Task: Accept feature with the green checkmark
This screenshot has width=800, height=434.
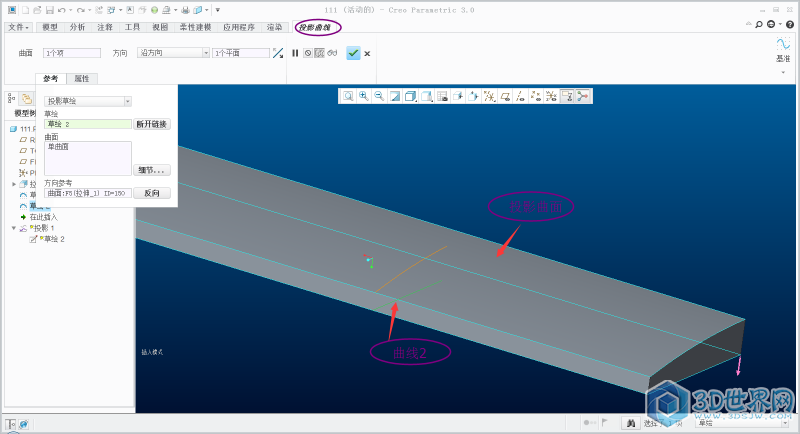Action: 353,53
